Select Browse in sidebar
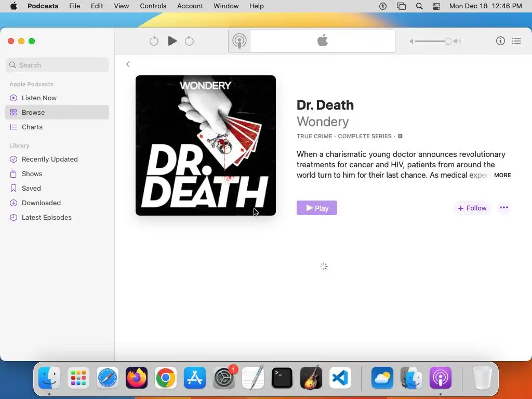This screenshot has height=399, width=532. click(x=57, y=112)
